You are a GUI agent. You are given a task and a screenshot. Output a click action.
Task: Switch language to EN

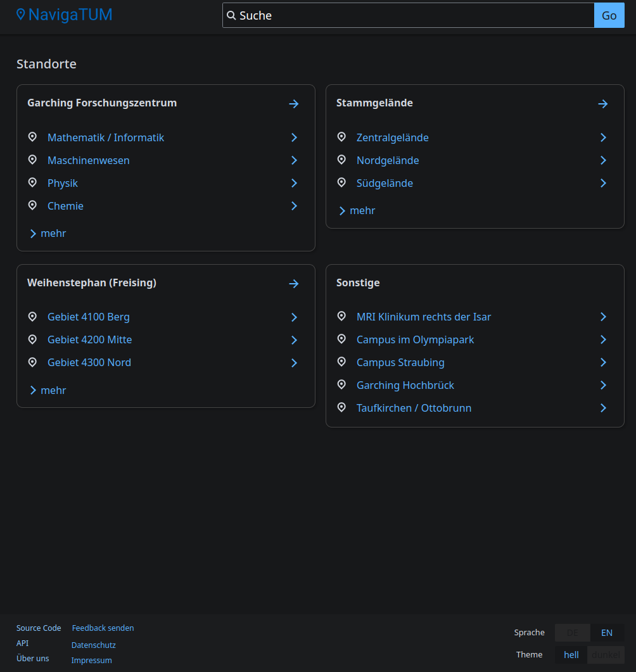point(607,633)
